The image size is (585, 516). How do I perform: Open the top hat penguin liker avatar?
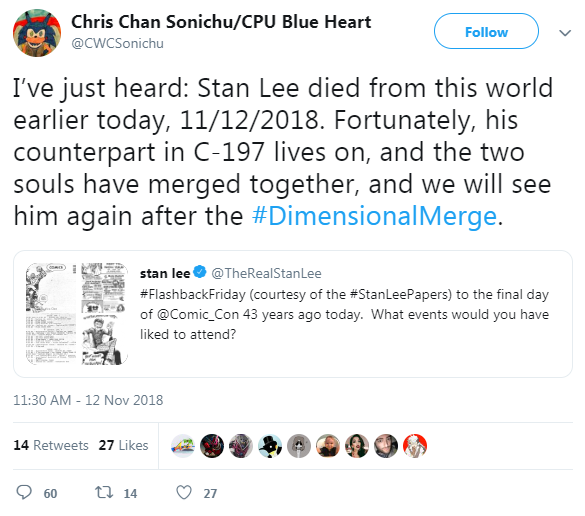[270, 445]
